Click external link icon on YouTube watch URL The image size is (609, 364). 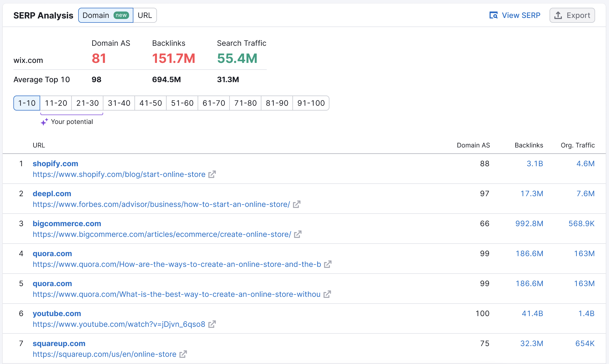[x=212, y=324]
